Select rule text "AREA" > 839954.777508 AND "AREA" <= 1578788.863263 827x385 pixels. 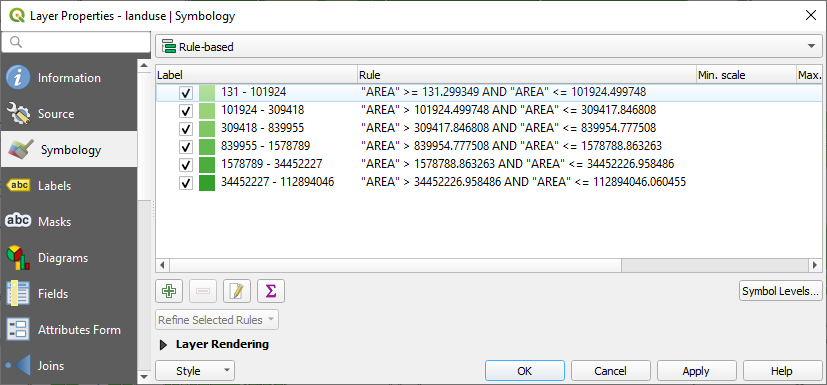pyautogui.click(x=511, y=146)
